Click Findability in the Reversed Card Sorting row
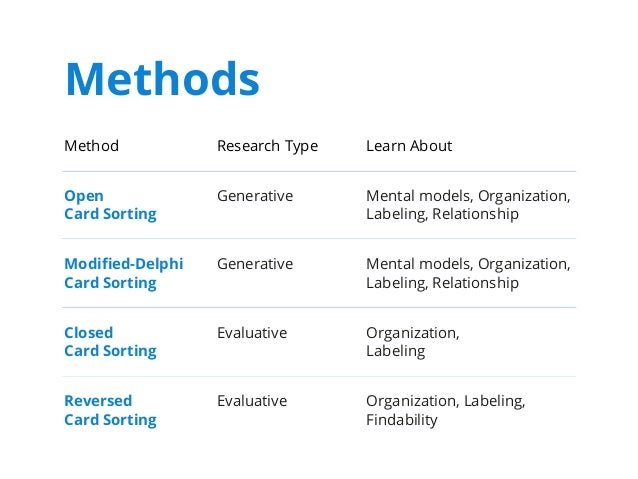 pyautogui.click(x=402, y=420)
